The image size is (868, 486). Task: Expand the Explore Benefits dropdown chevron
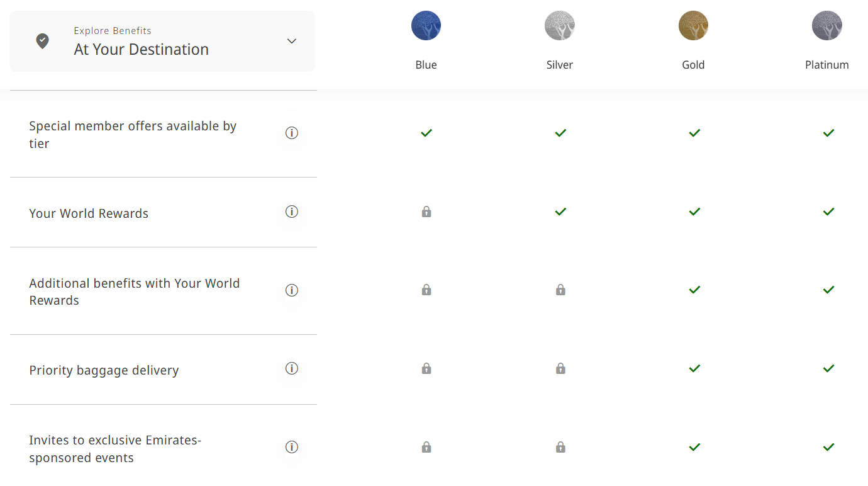click(291, 41)
